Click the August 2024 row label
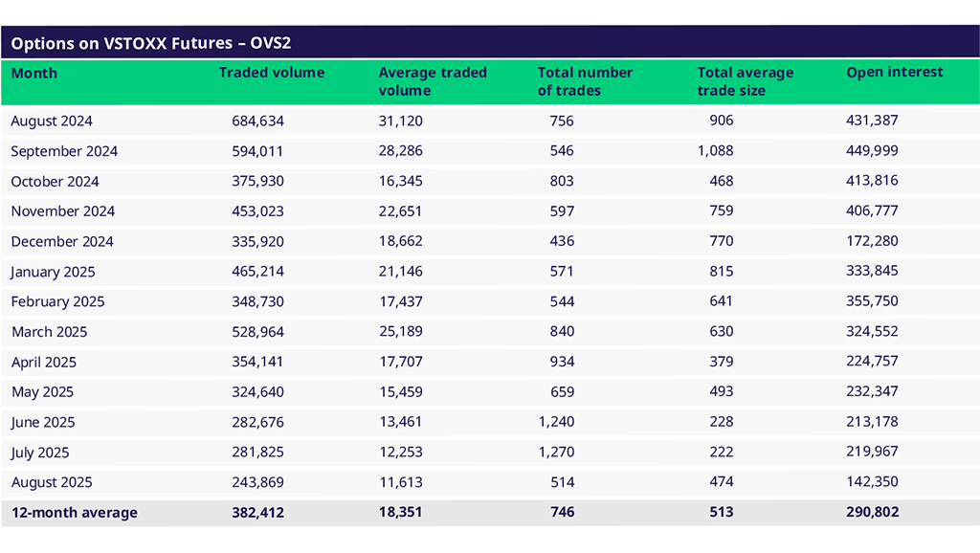The image size is (980, 553). (52, 121)
